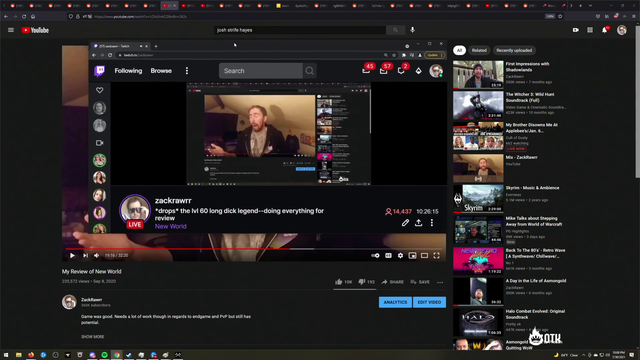Open Twitch icon with 45 badge
Screen dimensions: 640x360
point(366,71)
